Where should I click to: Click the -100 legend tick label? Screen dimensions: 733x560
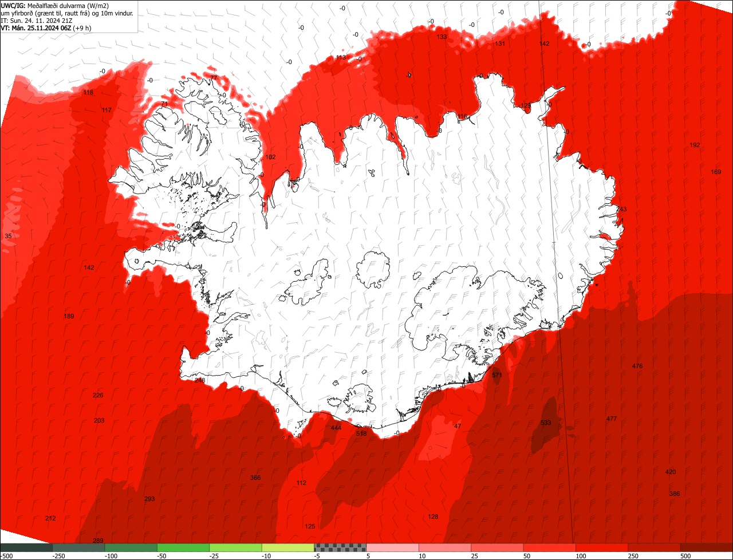point(111,556)
